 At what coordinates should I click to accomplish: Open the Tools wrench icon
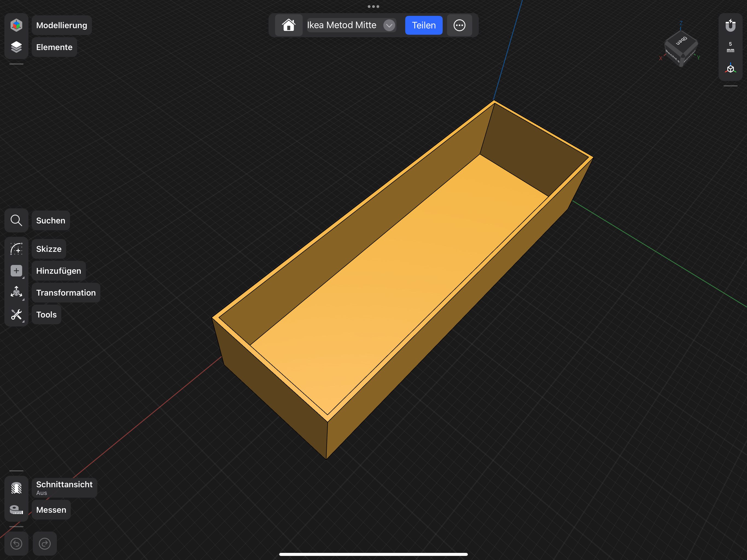tap(16, 314)
